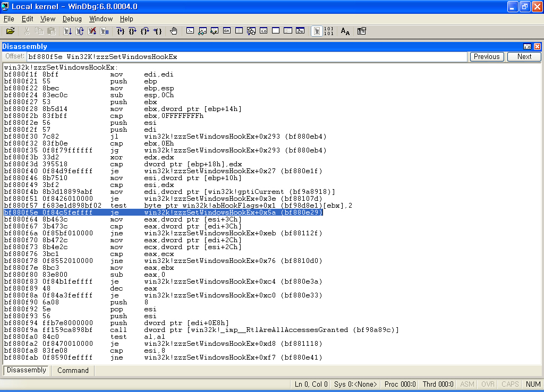Open the Memory window toolbar icon
This screenshot has width=544, height=392.
(x=239, y=31)
